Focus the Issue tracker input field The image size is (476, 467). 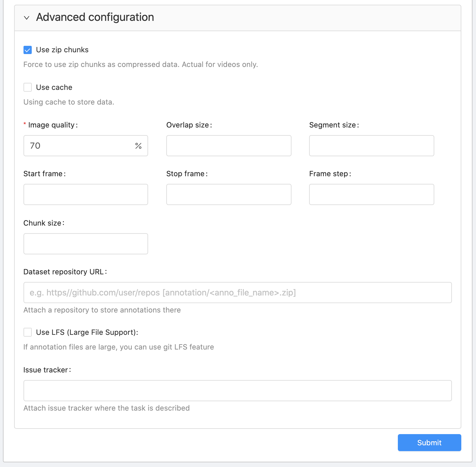point(237,391)
